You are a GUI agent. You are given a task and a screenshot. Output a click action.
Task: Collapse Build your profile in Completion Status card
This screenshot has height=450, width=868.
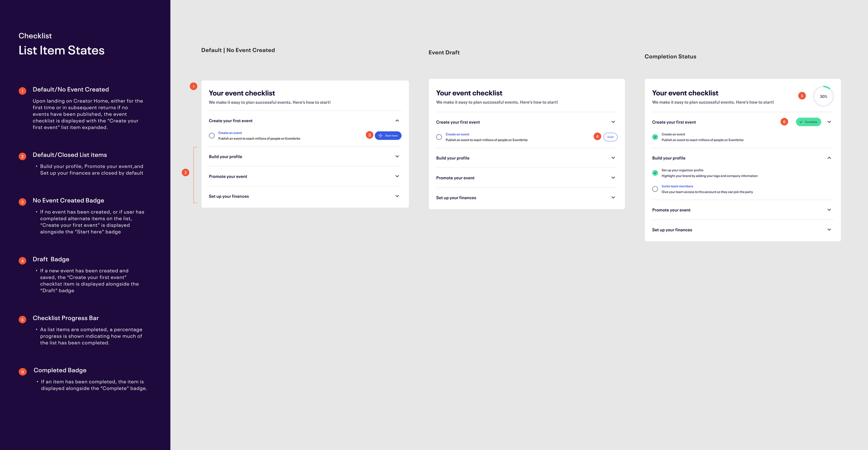point(829,158)
